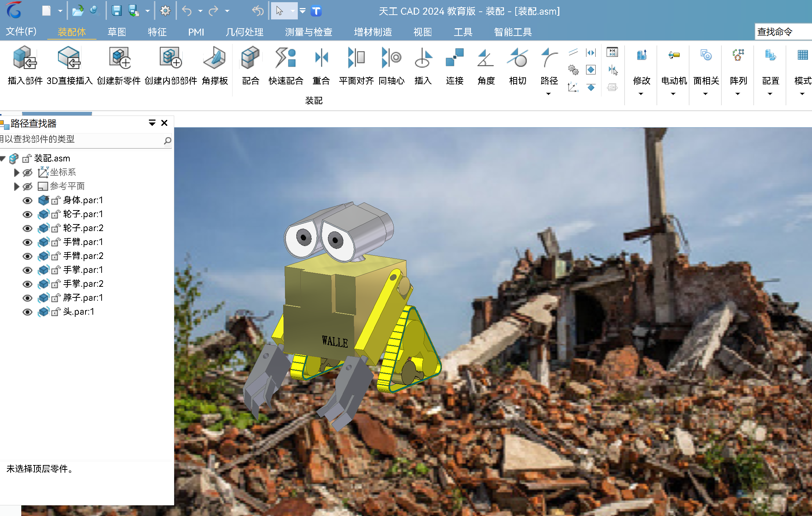The width and height of the screenshot is (812, 516).
Task: Switch to the PMI ribbon tab
Action: [x=196, y=32]
